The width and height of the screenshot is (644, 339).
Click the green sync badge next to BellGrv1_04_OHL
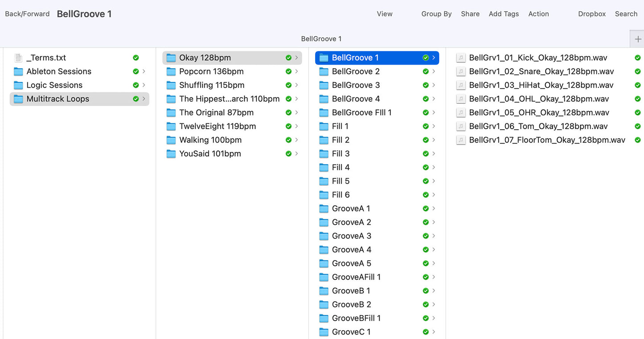click(637, 99)
